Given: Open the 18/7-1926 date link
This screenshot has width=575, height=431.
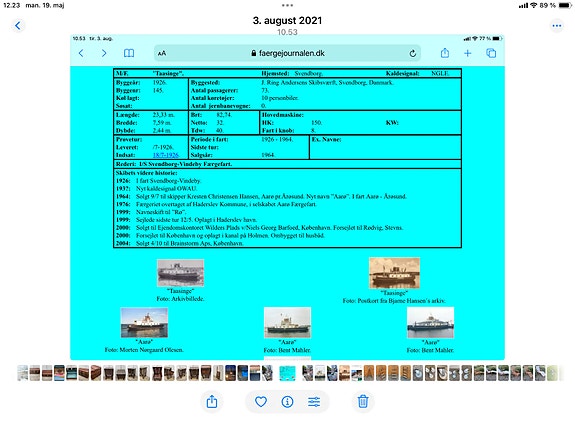Looking at the screenshot, I should 165,155.
